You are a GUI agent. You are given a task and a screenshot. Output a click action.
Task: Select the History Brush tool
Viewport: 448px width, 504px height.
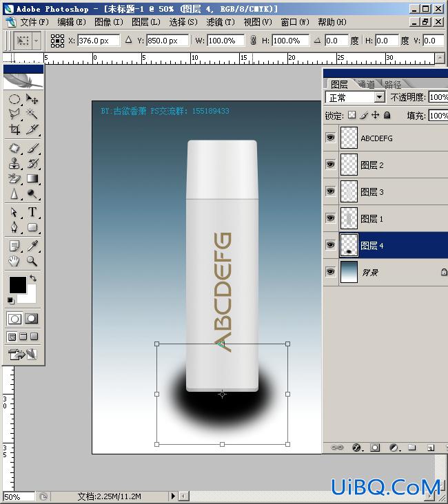pyautogui.click(x=32, y=164)
